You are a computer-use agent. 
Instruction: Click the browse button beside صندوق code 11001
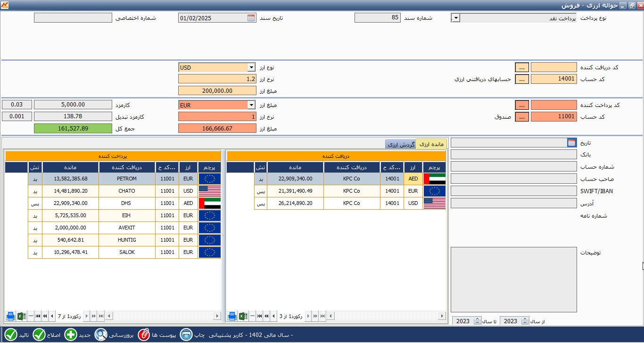click(522, 117)
